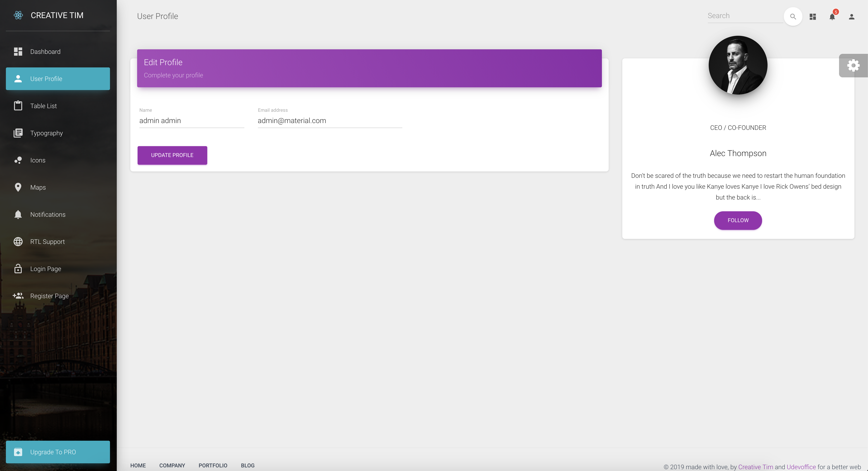868x471 pixels.
Task: Open the settings gear side panel
Action: [x=853, y=65]
